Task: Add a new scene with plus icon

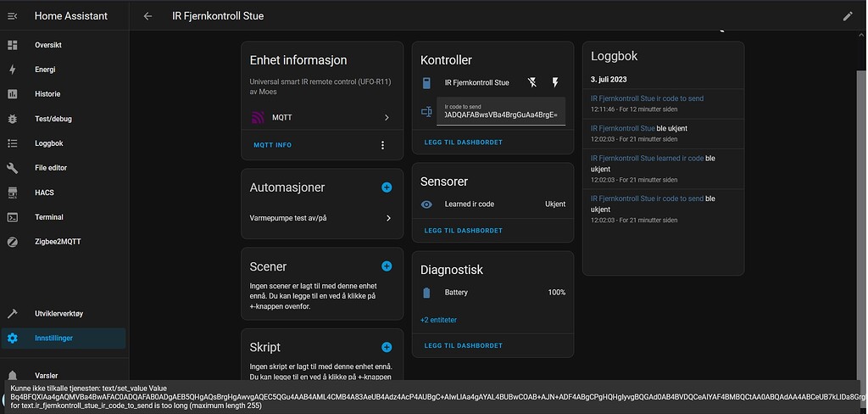Action: (387, 266)
